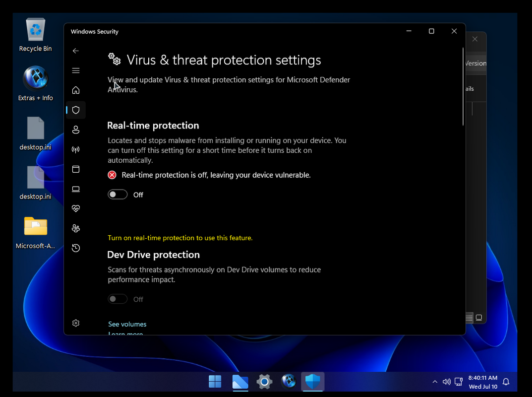Image resolution: width=532 pixels, height=397 pixels.
Task: Click the Version column header in background window
Action: [475, 64]
